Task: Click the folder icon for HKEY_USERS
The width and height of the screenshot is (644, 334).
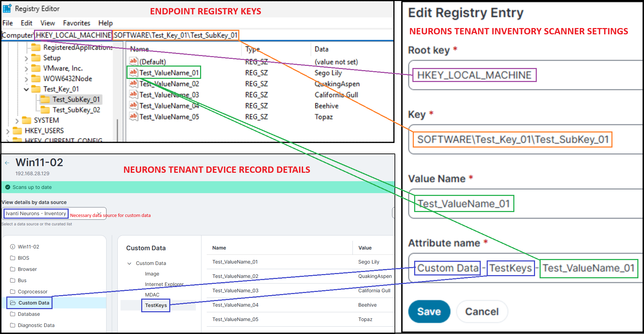Action: pos(18,130)
